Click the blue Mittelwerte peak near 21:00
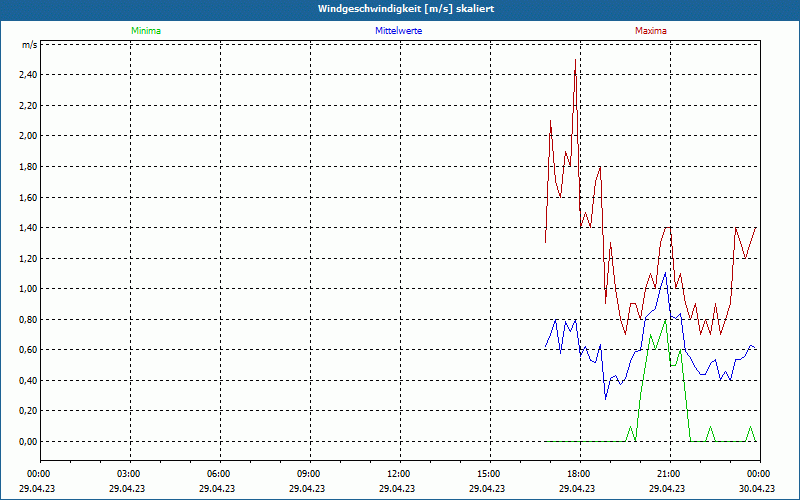 pyautogui.click(x=665, y=274)
